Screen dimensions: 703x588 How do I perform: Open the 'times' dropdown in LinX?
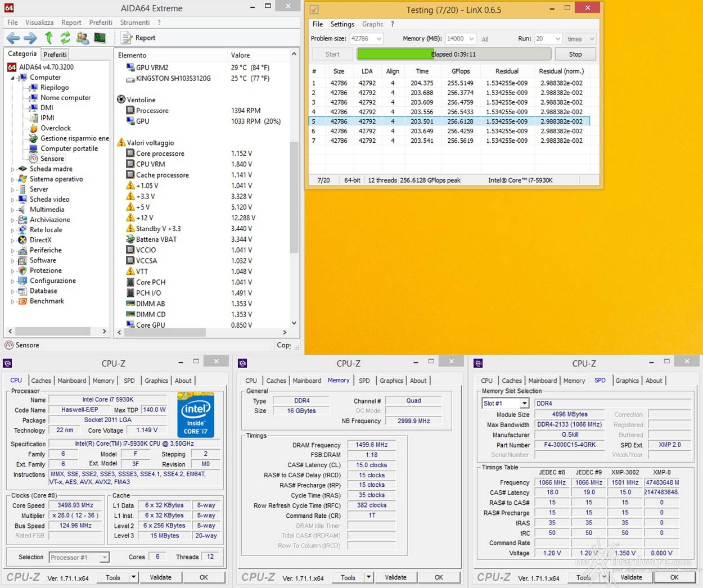591,39
